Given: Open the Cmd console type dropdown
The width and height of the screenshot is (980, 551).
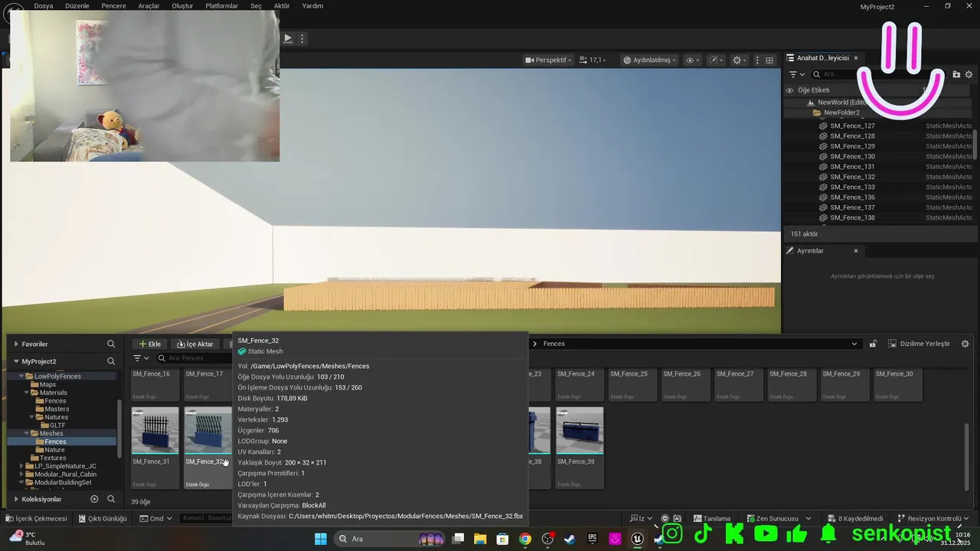Looking at the screenshot, I should (x=155, y=518).
